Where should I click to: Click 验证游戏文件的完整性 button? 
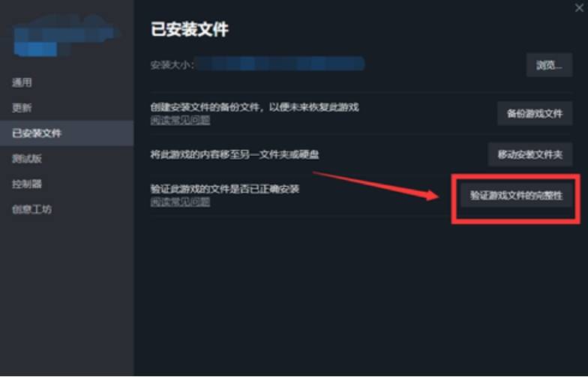point(516,195)
